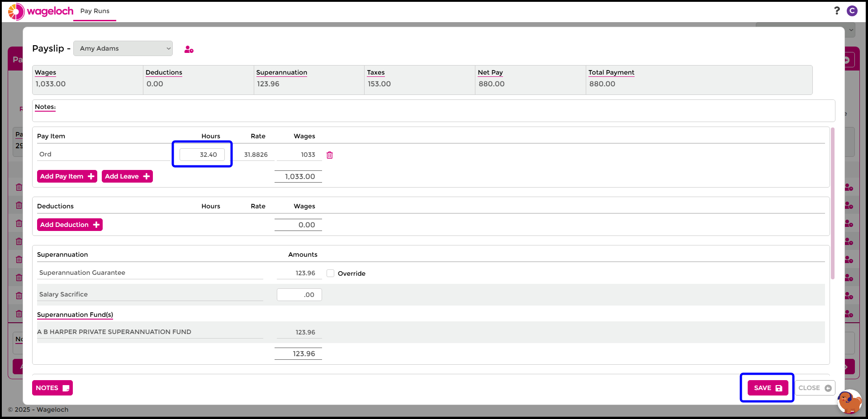
Task: Open the user account avatar
Action: tap(852, 11)
